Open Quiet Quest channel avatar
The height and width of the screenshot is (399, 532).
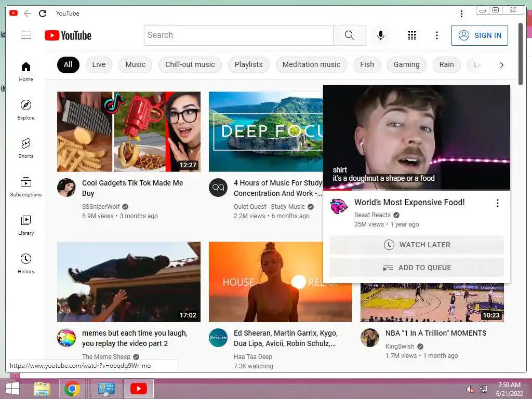pyautogui.click(x=218, y=187)
